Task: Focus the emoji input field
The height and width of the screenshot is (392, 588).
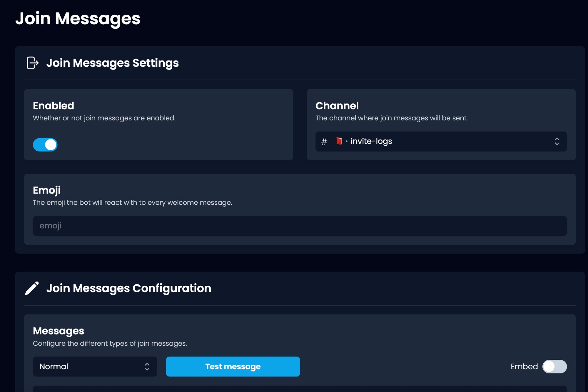Action: tap(299, 226)
